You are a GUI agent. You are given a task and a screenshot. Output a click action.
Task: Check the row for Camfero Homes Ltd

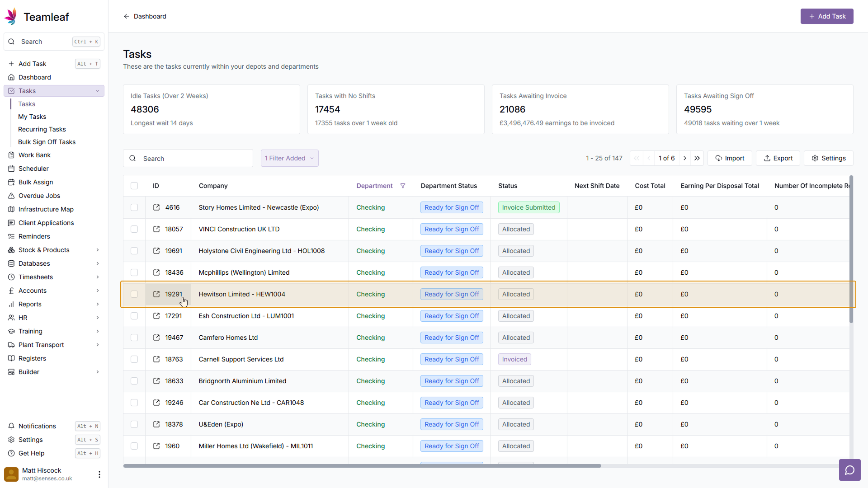click(x=134, y=338)
